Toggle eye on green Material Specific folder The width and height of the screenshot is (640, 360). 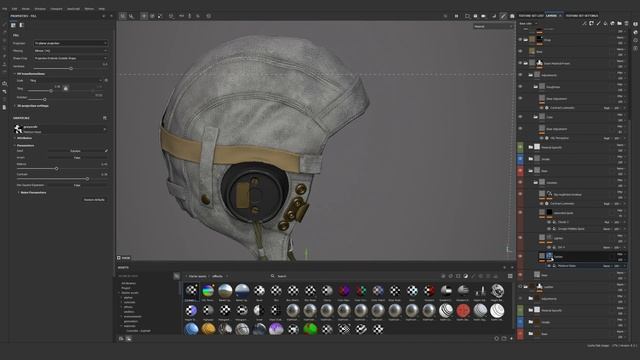[520, 147]
